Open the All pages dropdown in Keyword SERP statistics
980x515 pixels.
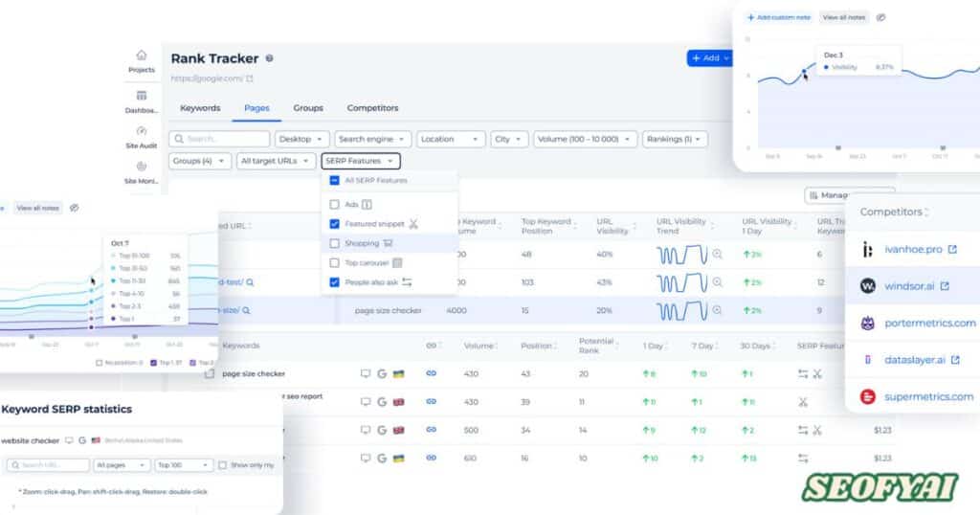coord(122,465)
